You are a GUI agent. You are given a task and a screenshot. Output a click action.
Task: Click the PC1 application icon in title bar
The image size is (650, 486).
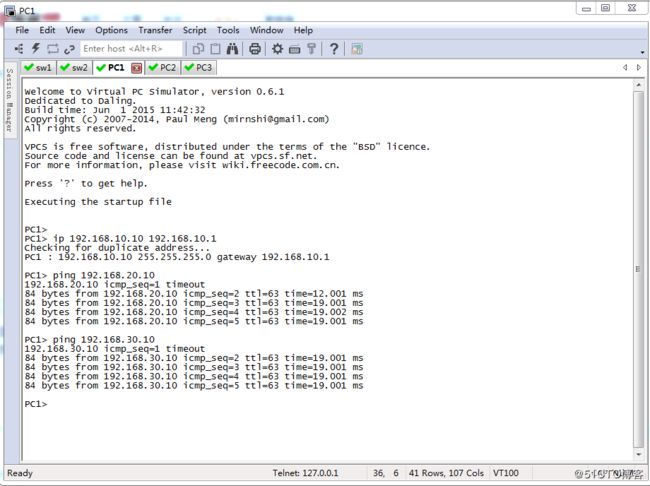tap(10, 11)
